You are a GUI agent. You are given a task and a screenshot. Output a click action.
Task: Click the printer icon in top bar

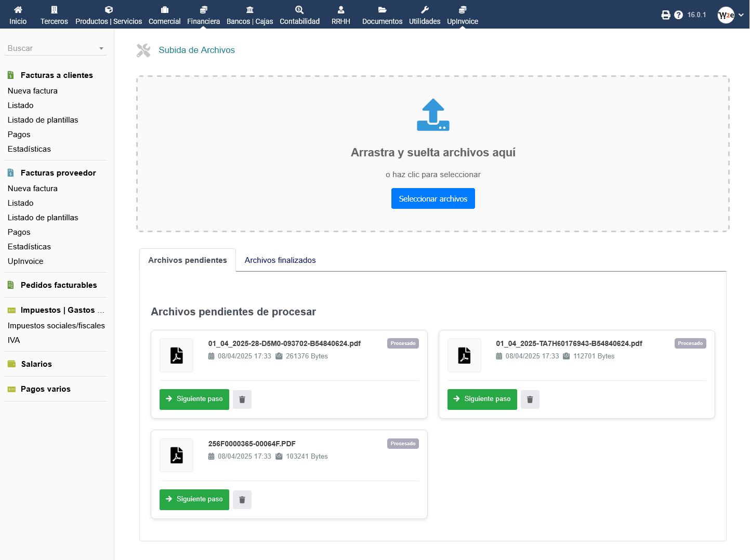(x=666, y=15)
